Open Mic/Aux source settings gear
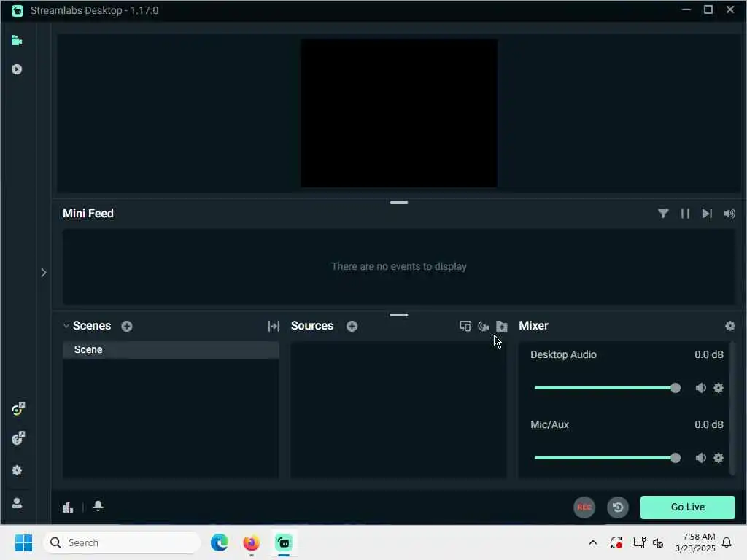 coord(719,458)
